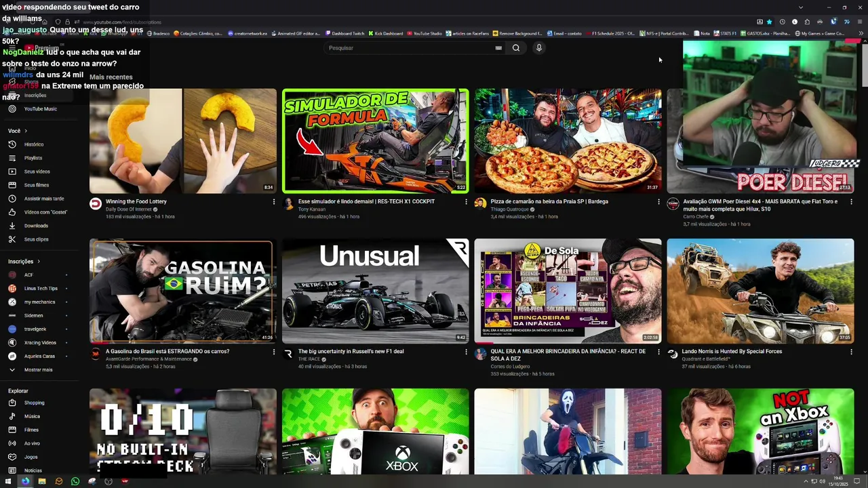Open Bradesco bookmark
The image size is (868, 488).
(x=158, y=33)
